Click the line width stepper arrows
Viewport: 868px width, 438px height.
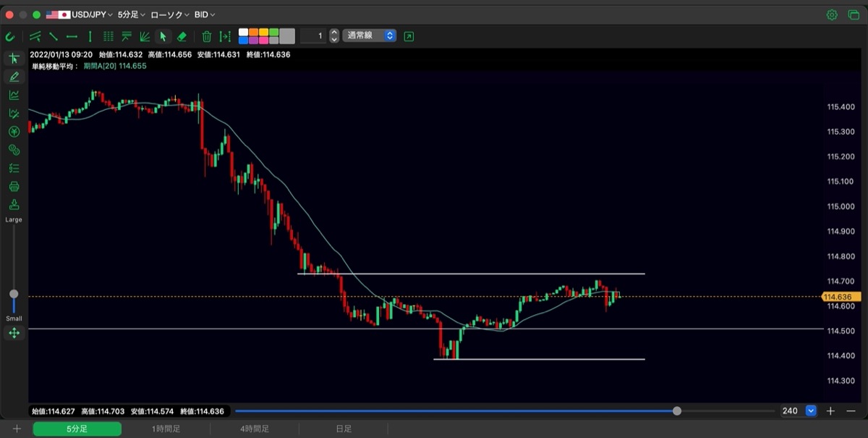[334, 35]
